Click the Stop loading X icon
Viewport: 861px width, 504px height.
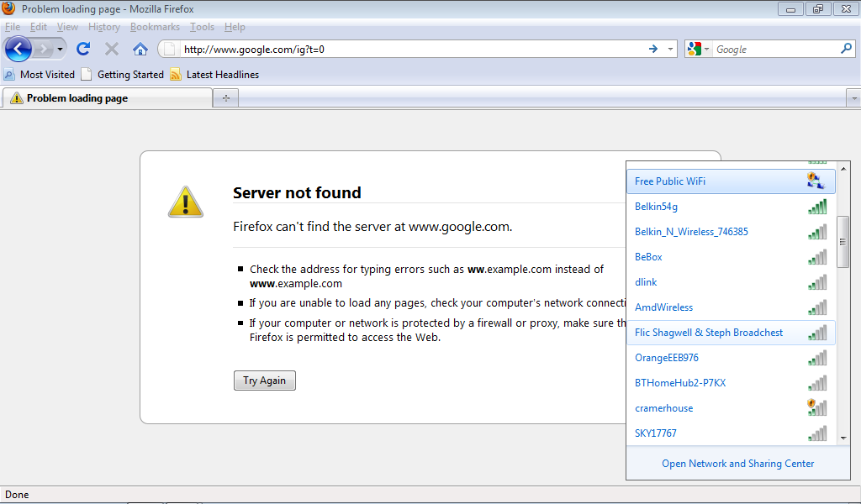[x=112, y=50]
